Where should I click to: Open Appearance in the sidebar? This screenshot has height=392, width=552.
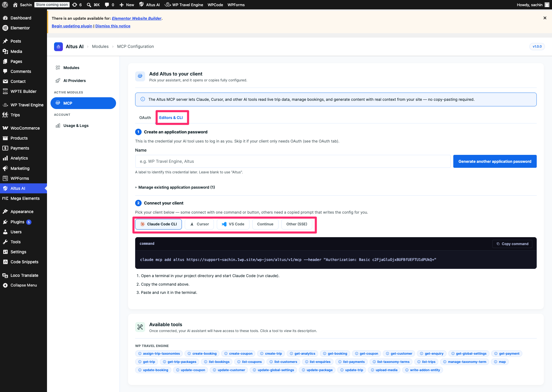tap(24, 212)
